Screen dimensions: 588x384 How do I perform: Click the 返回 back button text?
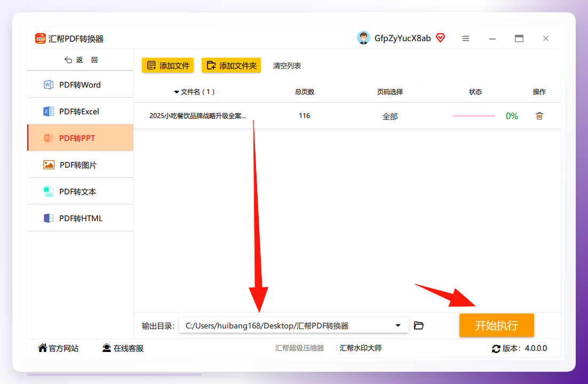(x=87, y=60)
